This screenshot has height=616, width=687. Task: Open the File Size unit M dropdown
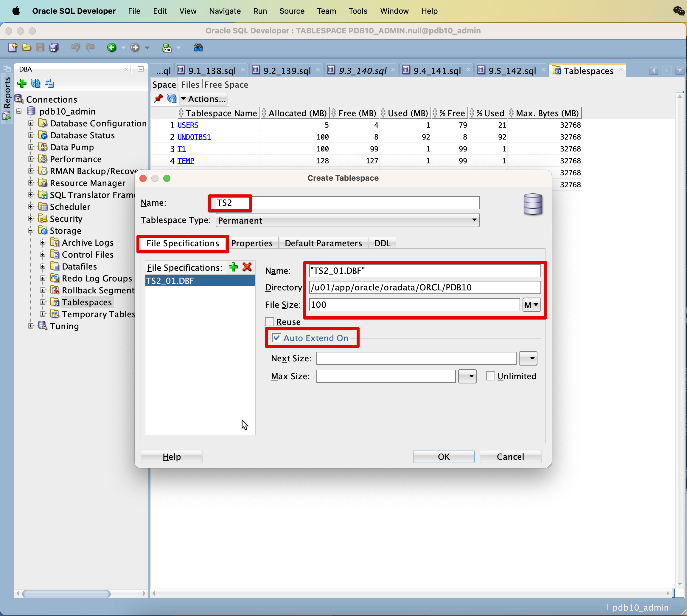point(532,305)
